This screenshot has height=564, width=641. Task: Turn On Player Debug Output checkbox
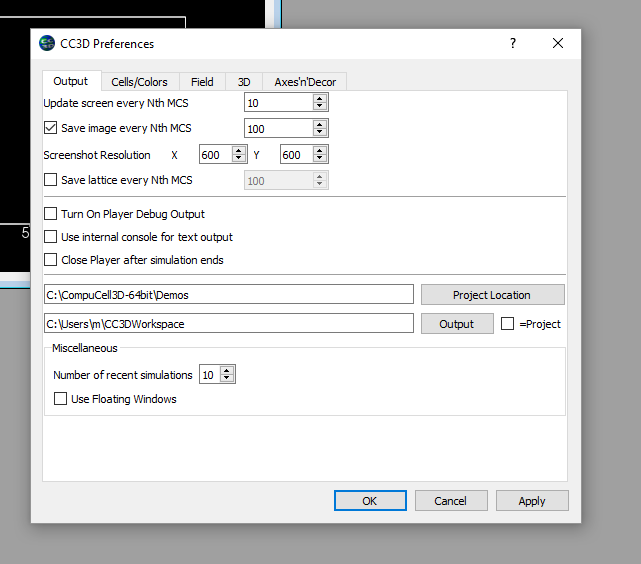point(50,214)
